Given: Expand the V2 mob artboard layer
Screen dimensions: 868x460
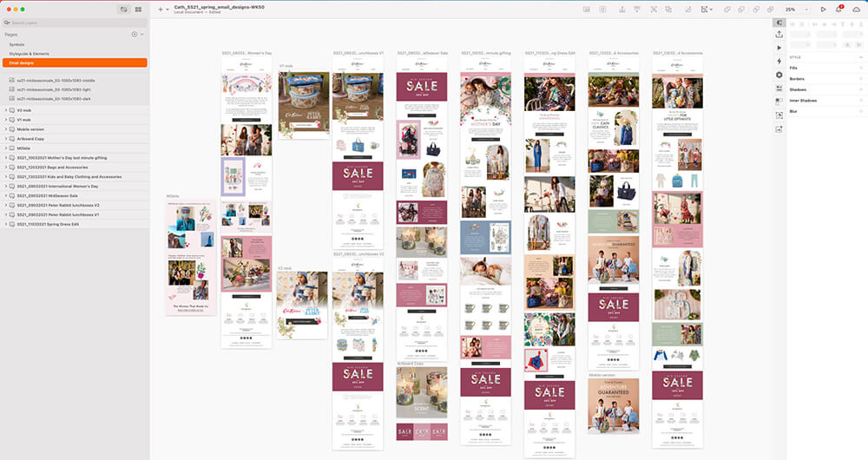Looking at the screenshot, I should coord(6,110).
